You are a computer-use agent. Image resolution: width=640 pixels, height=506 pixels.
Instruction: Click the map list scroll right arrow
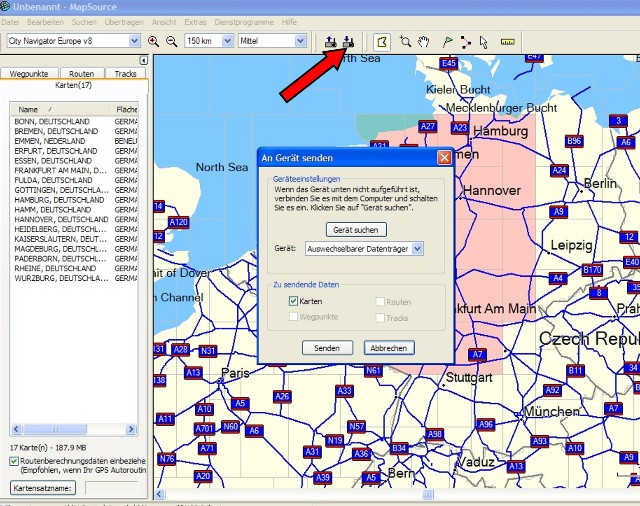tap(131, 429)
